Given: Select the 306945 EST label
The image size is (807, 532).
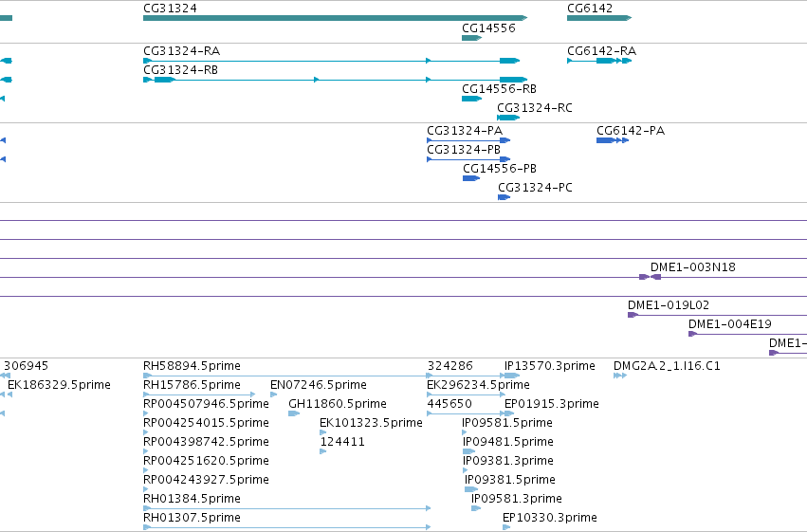Looking at the screenshot, I should (x=26, y=366).
